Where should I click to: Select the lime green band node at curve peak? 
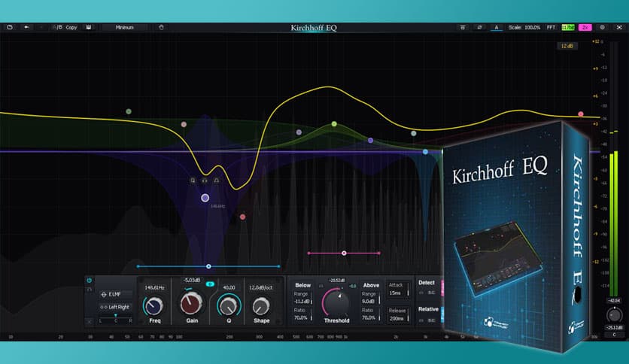point(334,124)
